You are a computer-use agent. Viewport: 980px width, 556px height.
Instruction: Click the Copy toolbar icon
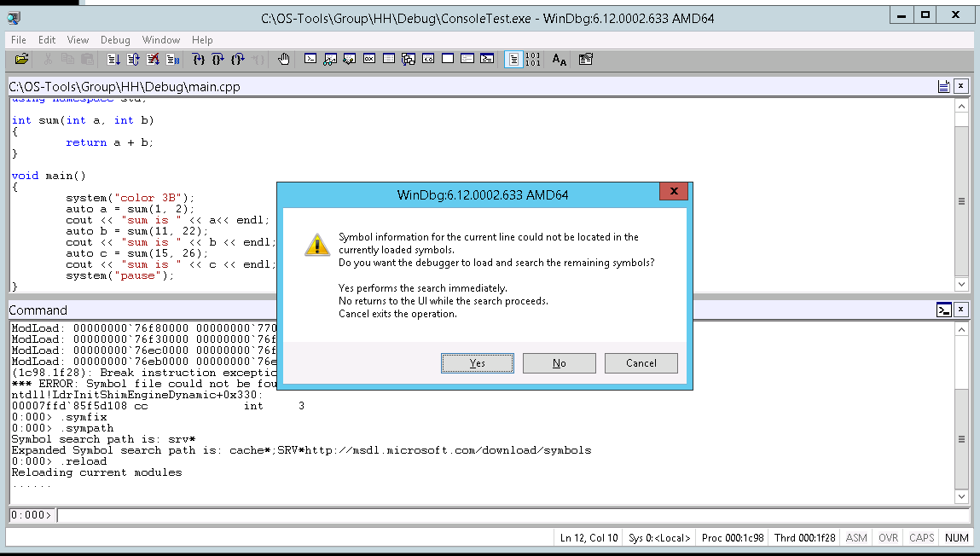tap(67, 60)
